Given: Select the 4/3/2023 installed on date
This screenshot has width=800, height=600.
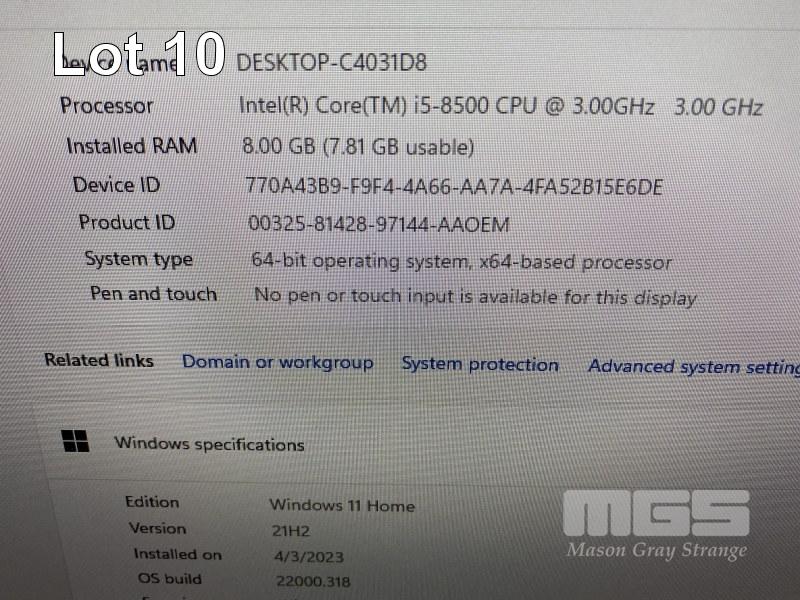Looking at the screenshot, I should pos(309,557).
